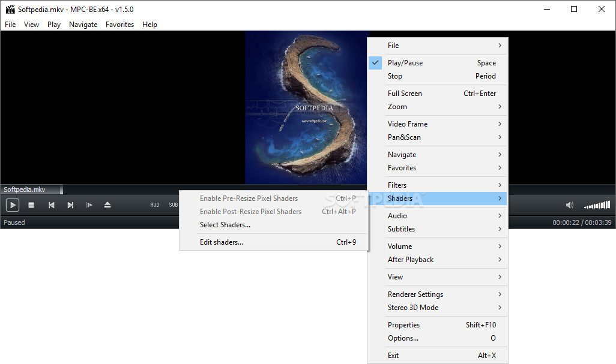Image resolution: width=616 pixels, height=364 pixels.
Task: Click the Play button in the control bar
Action: pyautogui.click(x=13, y=204)
